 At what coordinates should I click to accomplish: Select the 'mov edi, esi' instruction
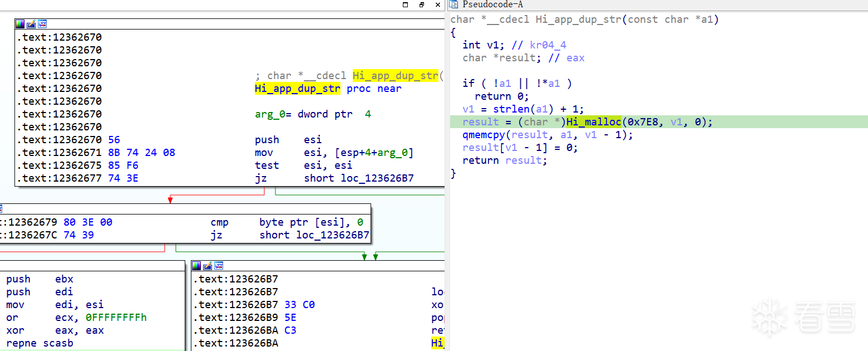pyautogui.click(x=55, y=305)
